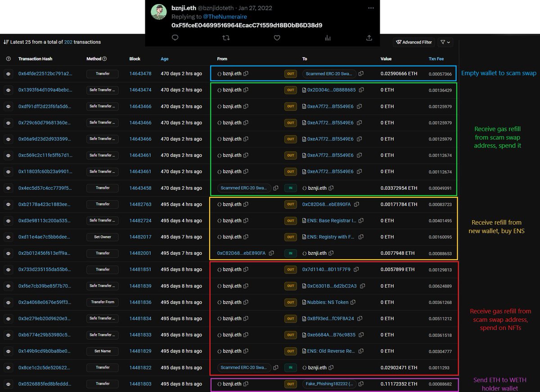The image size is (540, 392).
Task: Click 0.03372954 ETH value cell
Action: click(x=399, y=188)
